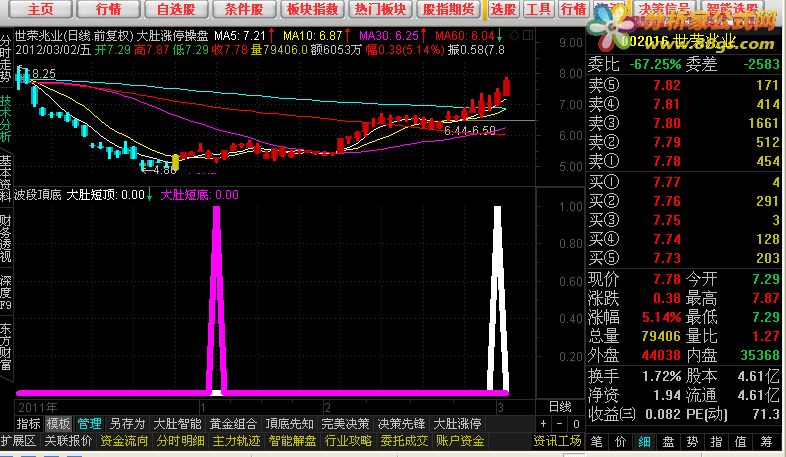Viewport: 786px width, 457px height.
Task: Click the 0 reset button beside minus
Action: click(576, 424)
